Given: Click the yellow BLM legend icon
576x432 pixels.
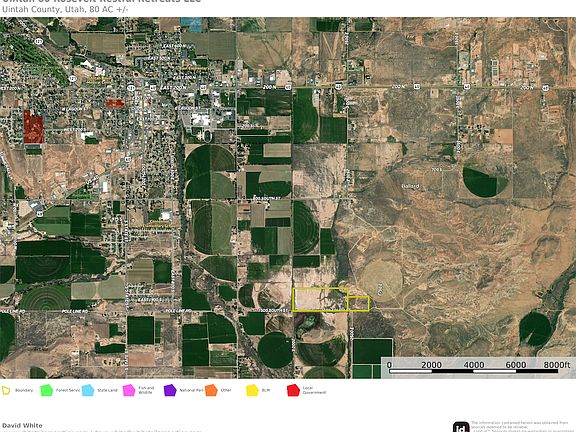Looking at the screenshot, I should pyautogui.click(x=252, y=390).
